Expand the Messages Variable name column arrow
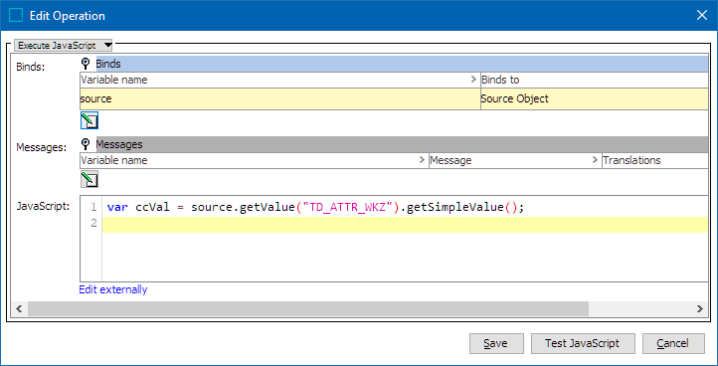This screenshot has height=366, width=718. 422,160
